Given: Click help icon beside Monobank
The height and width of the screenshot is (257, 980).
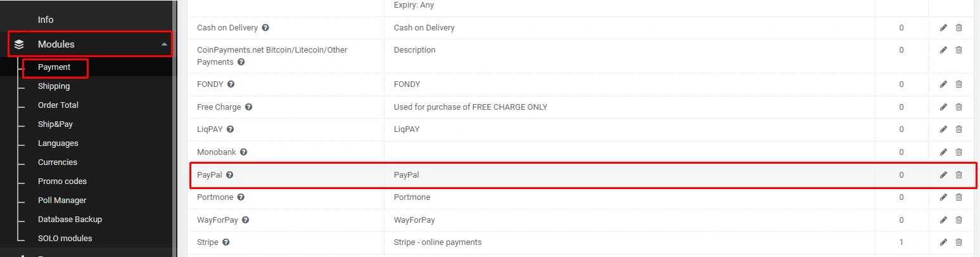Looking at the screenshot, I should [243, 152].
